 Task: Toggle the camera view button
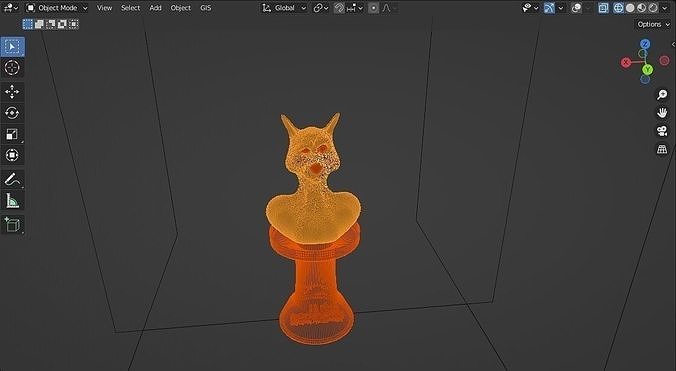point(662,131)
